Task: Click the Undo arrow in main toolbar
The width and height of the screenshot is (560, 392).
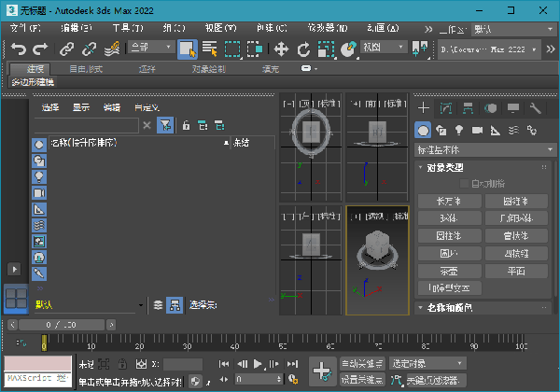Action: click(x=18, y=49)
